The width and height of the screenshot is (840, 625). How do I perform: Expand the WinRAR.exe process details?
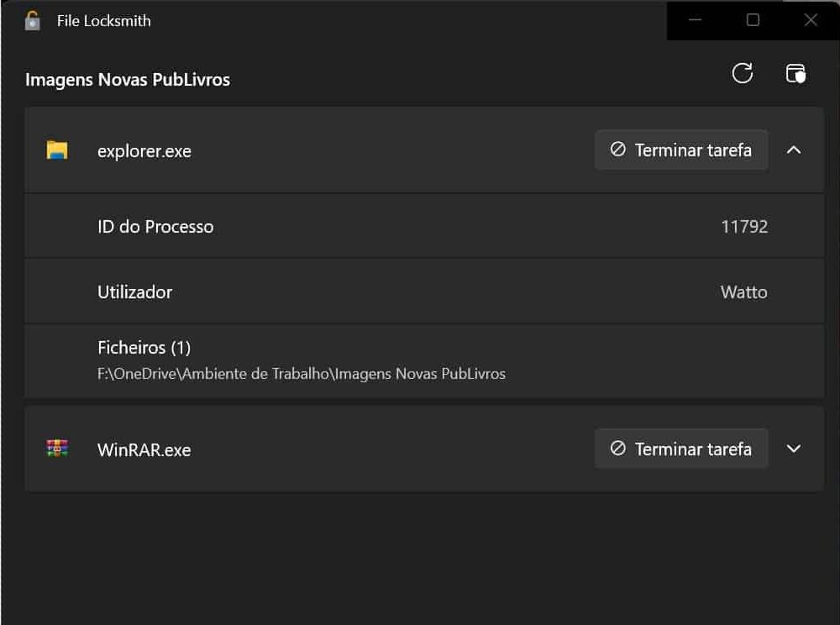tap(794, 449)
